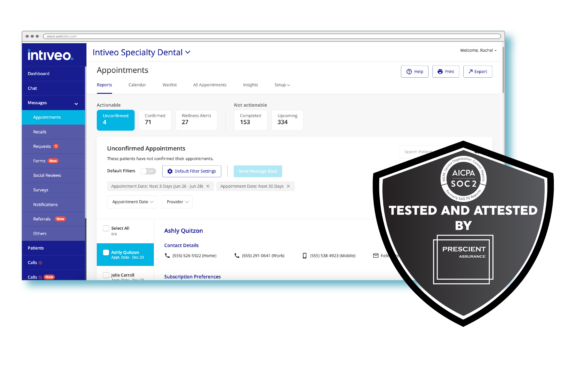Screen dimensions: 588x368
Task: Open Others in the sidebar
Action: point(53,233)
